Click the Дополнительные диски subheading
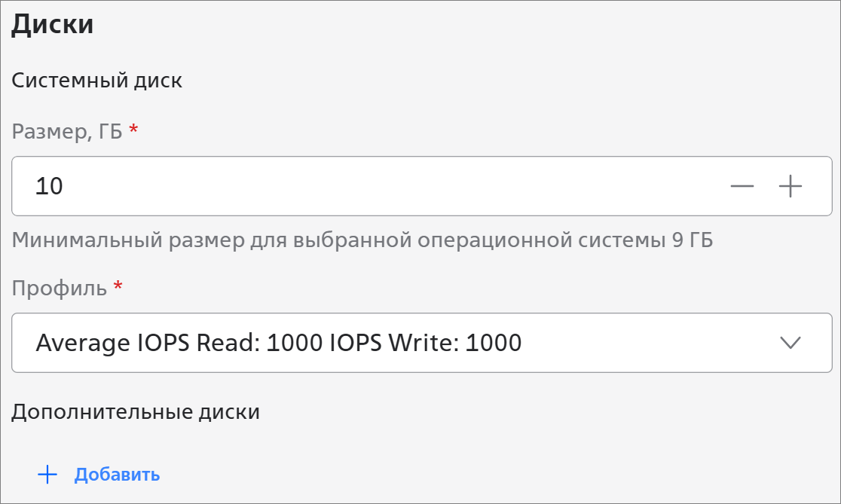This screenshot has height=504, width=841. pyautogui.click(x=136, y=412)
